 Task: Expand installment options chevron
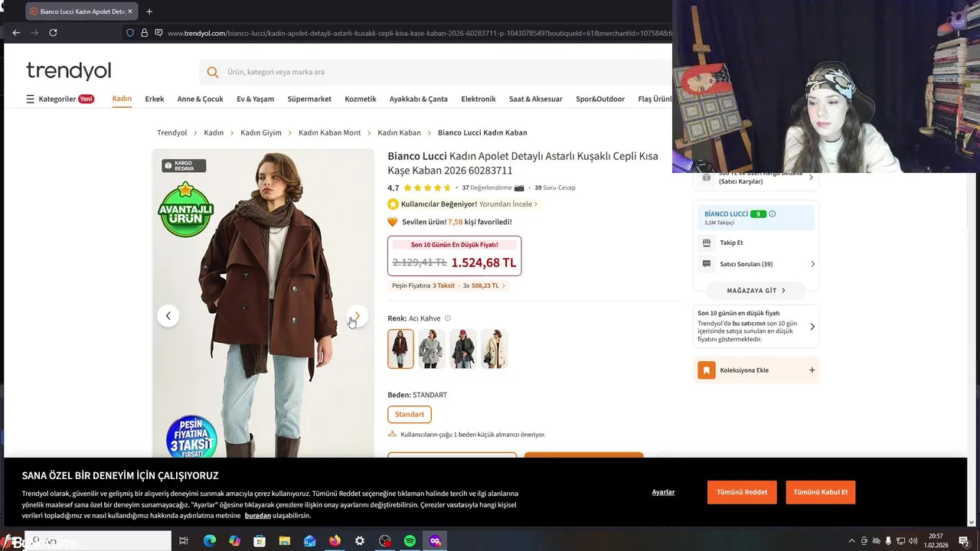click(x=503, y=285)
